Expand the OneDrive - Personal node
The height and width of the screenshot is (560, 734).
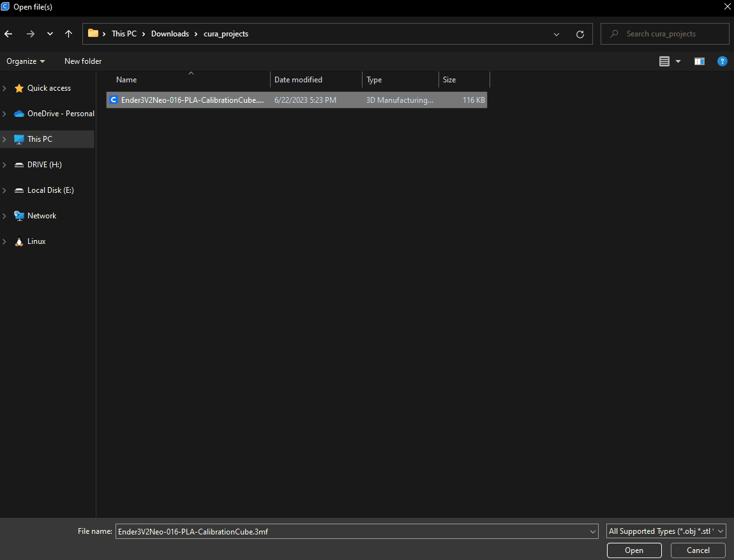[x=4, y=114]
